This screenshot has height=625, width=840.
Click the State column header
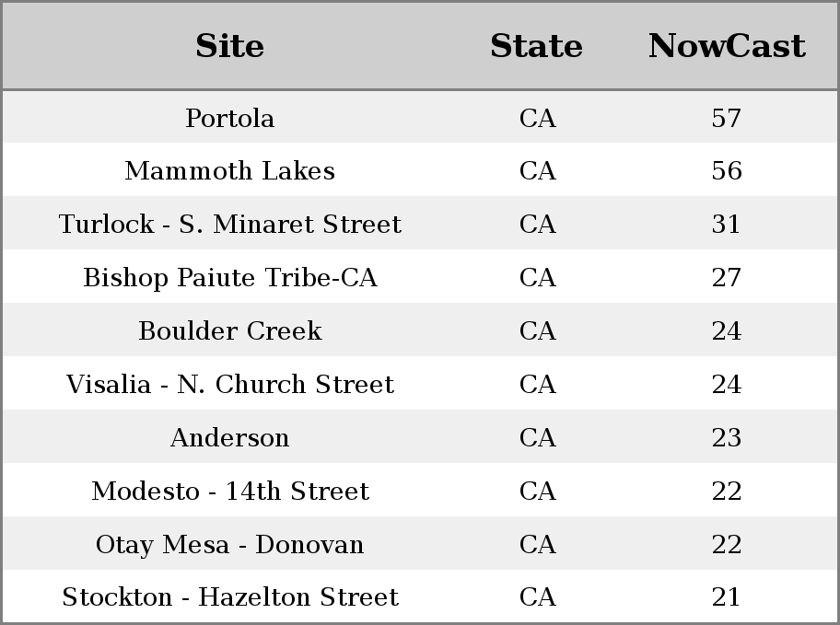tap(537, 45)
